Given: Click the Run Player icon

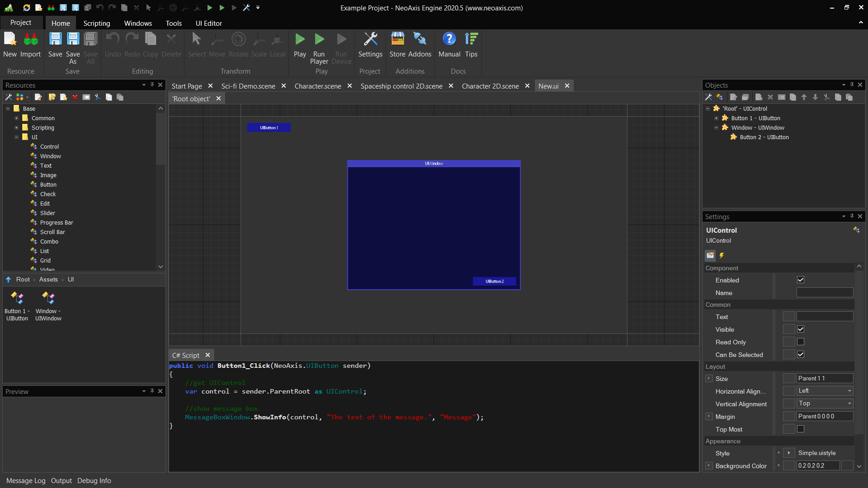Looking at the screenshot, I should [319, 40].
